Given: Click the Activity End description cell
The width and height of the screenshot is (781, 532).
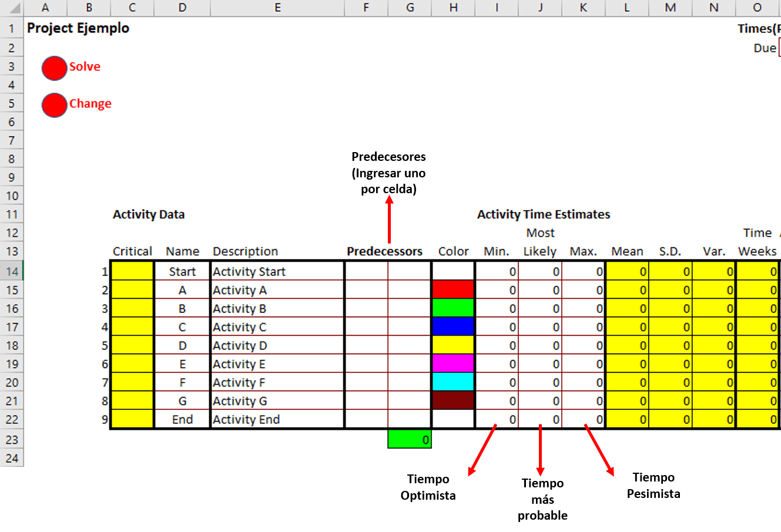Looking at the screenshot, I should pyautogui.click(x=277, y=419).
